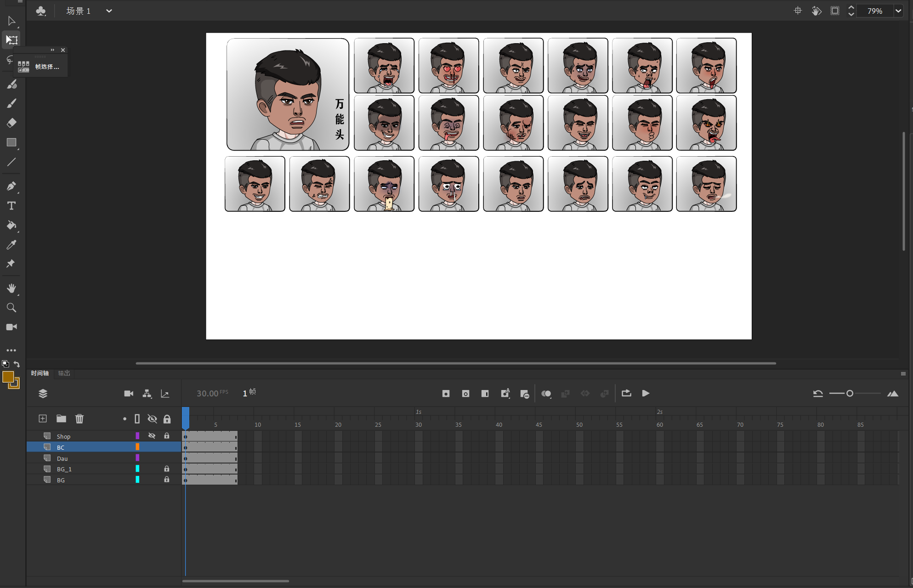The image size is (913, 588).
Task: Select the Hand tool
Action: point(11,288)
